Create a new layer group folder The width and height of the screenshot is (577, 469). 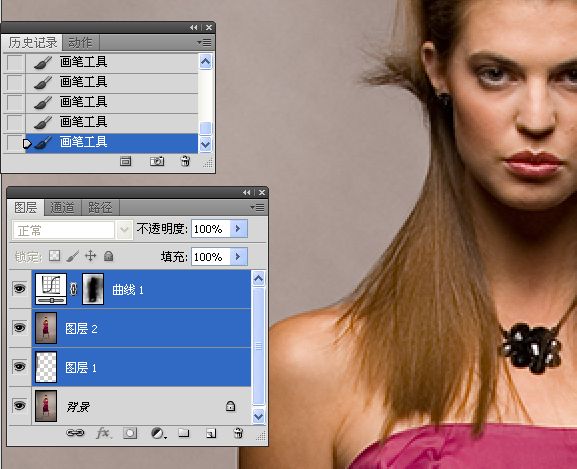[184, 433]
